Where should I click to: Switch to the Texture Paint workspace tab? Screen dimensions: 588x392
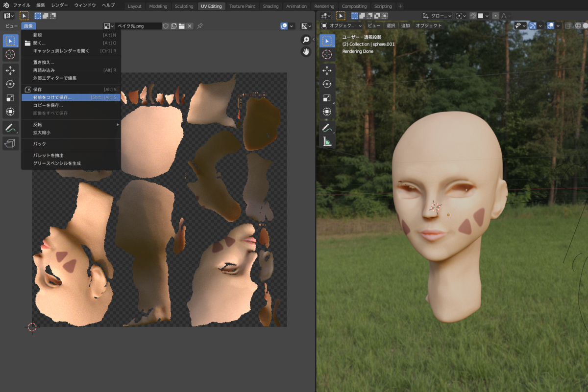[x=242, y=6]
